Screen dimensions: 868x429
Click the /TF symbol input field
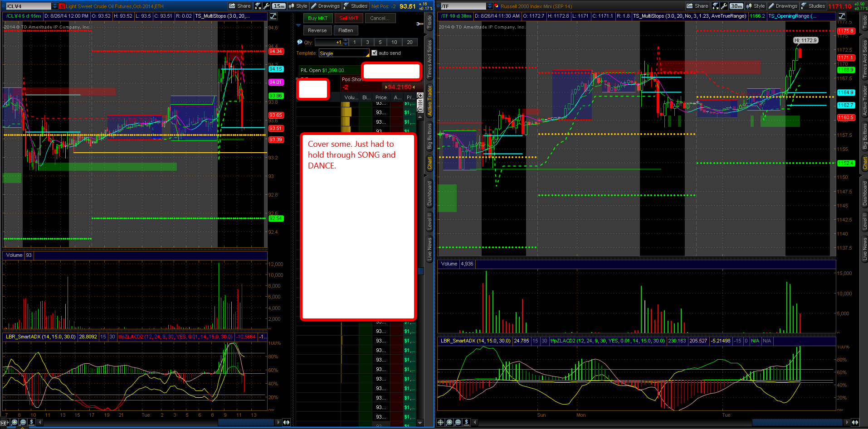point(463,6)
